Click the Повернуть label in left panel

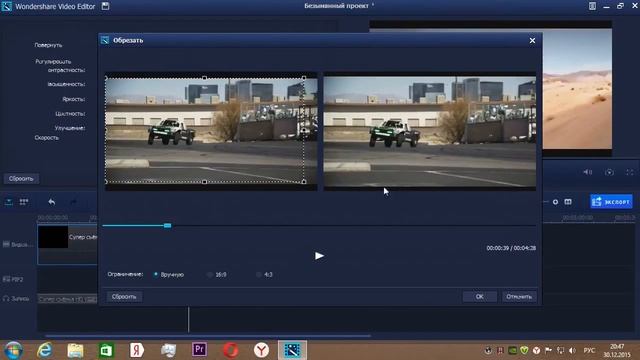click(48, 45)
